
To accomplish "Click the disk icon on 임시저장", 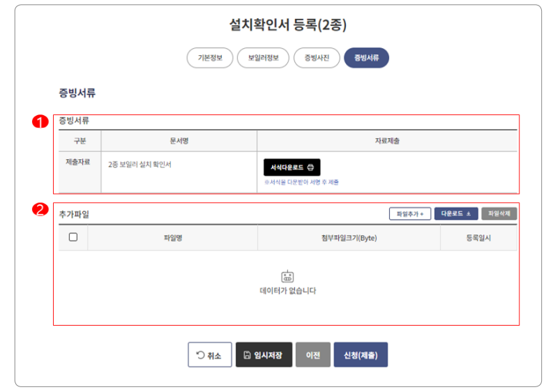I will pos(248,355).
